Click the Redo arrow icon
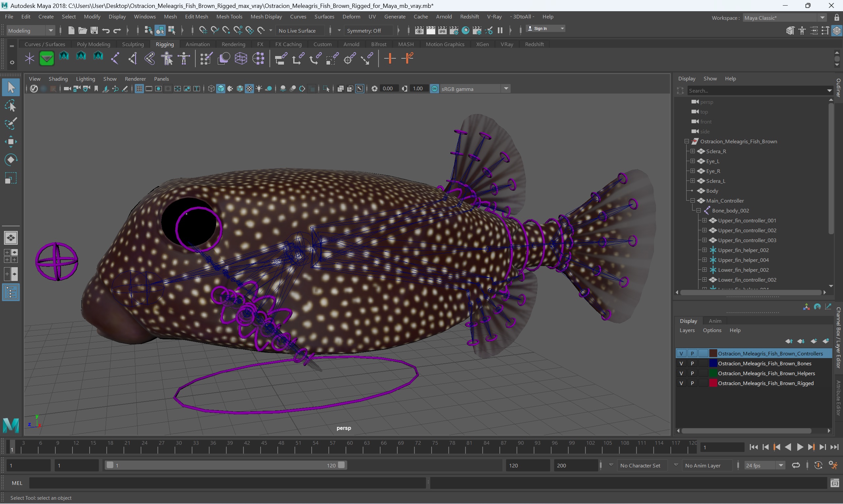Image resolution: width=843 pixels, height=504 pixels. pos(117,31)
